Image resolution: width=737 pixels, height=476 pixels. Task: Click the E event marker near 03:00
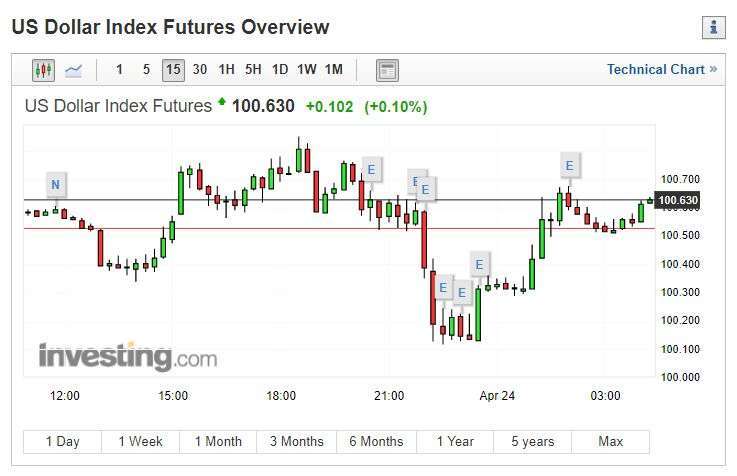[x=569, y=165]
